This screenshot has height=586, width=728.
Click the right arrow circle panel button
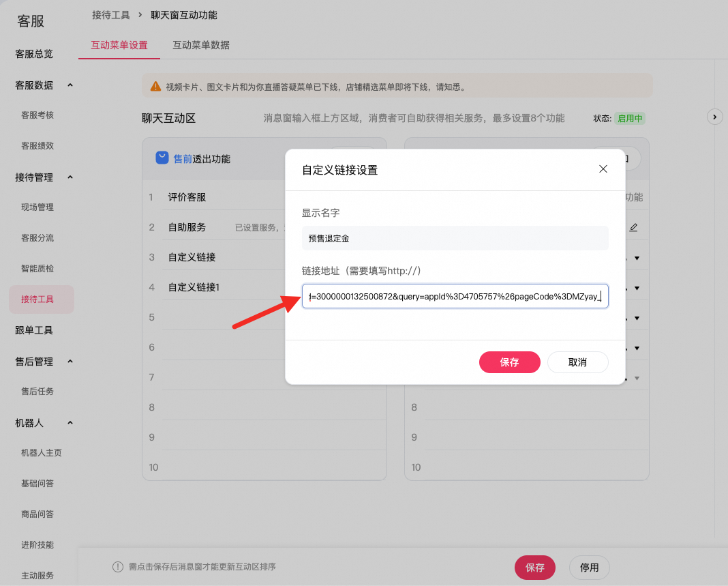[714, 117]
